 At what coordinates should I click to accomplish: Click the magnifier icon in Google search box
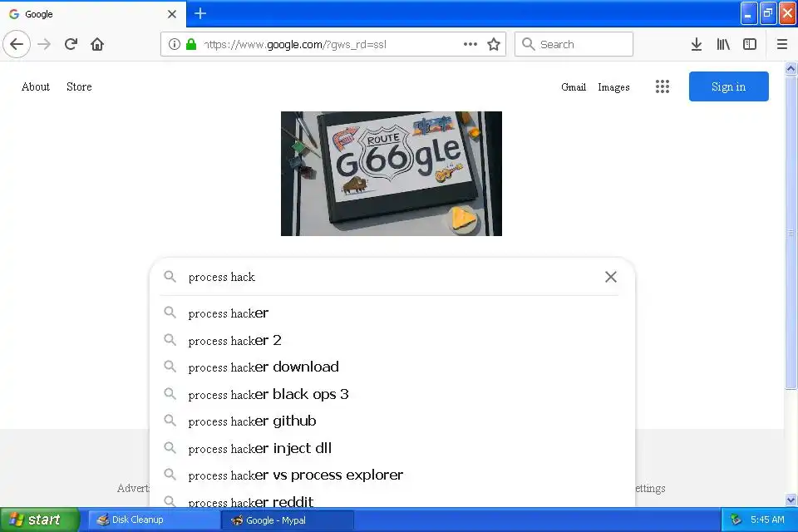point(170,277)
